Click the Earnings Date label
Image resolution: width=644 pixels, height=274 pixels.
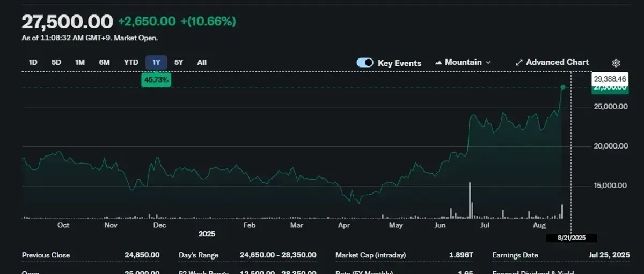coord(515,255)
